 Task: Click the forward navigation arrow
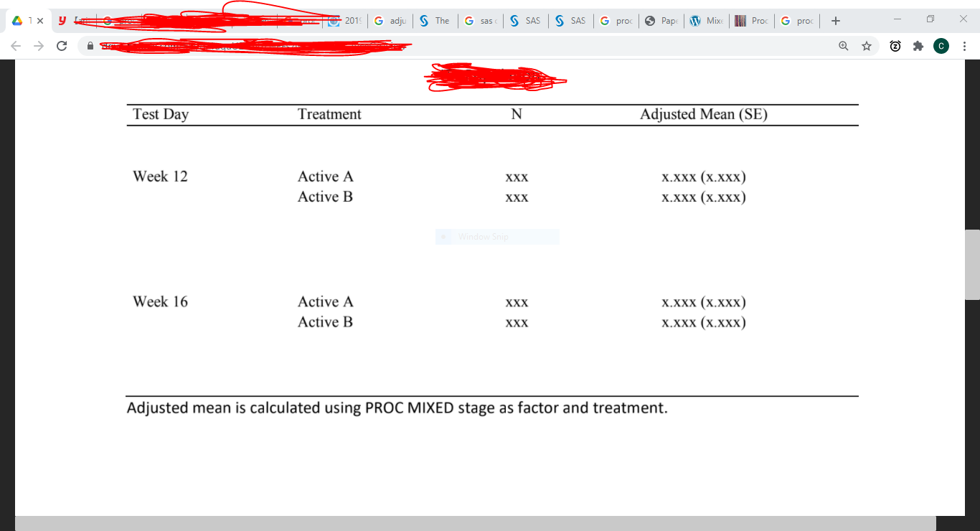coord(39,45)
